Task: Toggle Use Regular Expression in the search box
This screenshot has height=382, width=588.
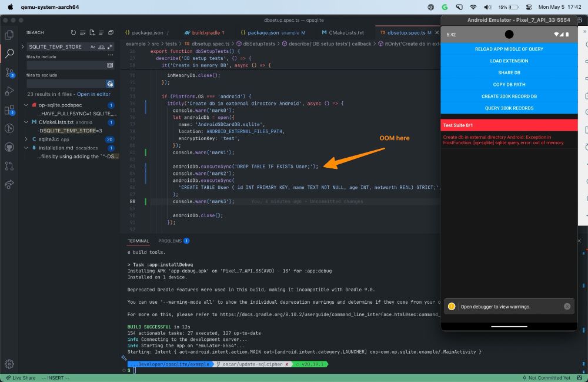Action: point(110,47)
